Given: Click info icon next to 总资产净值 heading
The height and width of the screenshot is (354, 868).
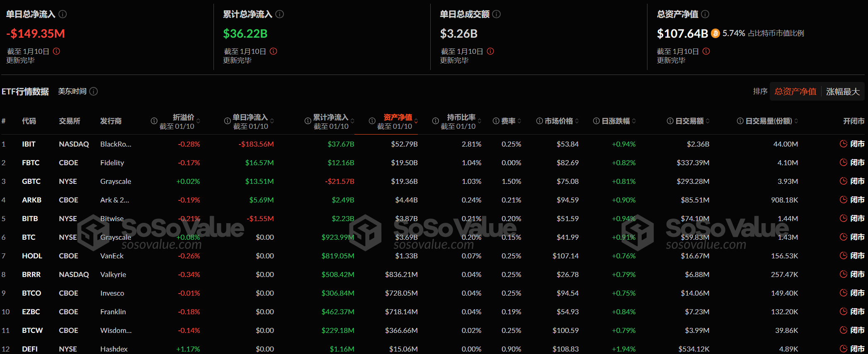Looking at the screenshot, I should click(x=705, y=14).
